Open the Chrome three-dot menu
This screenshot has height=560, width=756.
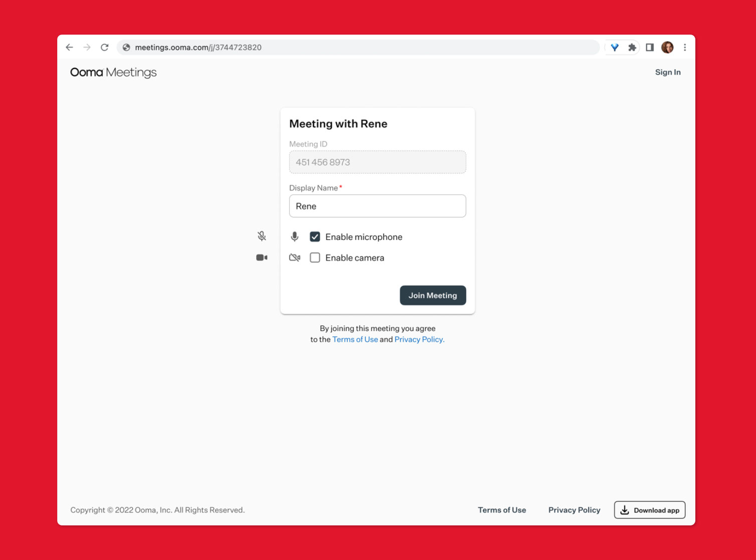[685, 48]
